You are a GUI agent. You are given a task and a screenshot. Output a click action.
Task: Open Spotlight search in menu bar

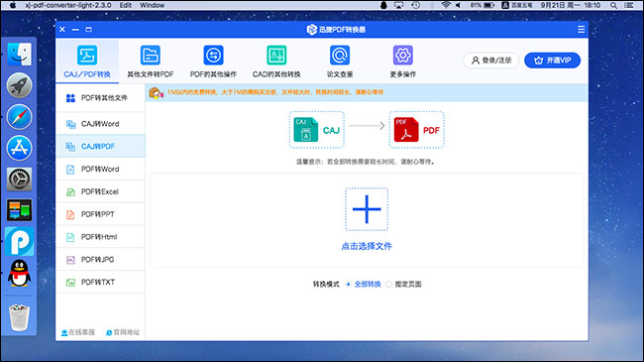[x=613, y=5]
